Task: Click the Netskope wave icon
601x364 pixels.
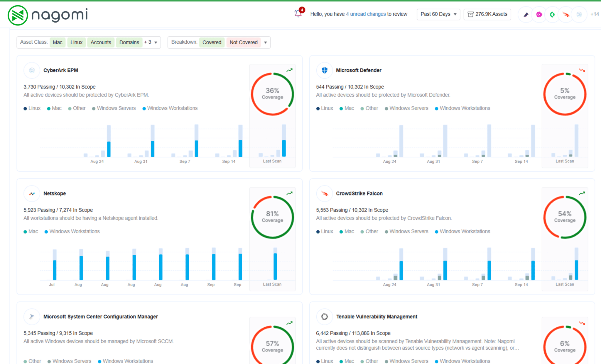Action: (32, 193)
